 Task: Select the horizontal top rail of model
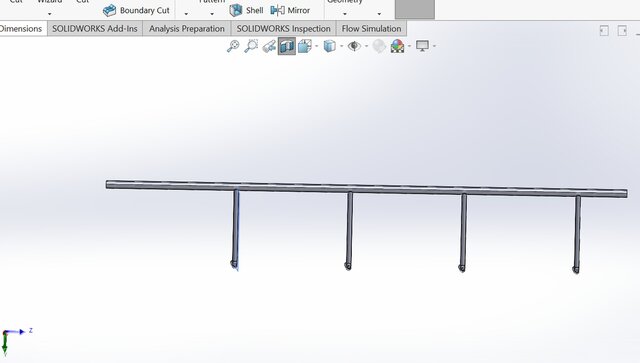367,189
